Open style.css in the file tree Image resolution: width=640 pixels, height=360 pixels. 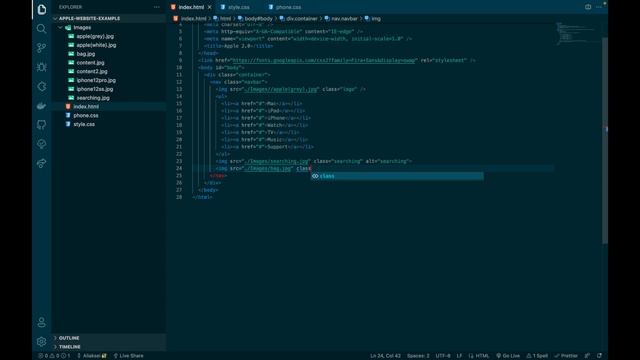[84, 124]
